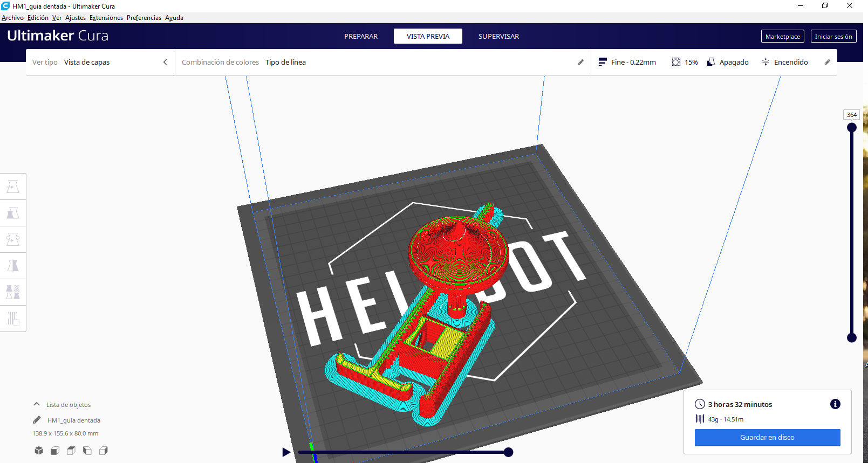Click the 138.9 x 155.6 x 80.0 mm dimensions
The height and width of the screenshot is (463, 868).
click(65, 433)
